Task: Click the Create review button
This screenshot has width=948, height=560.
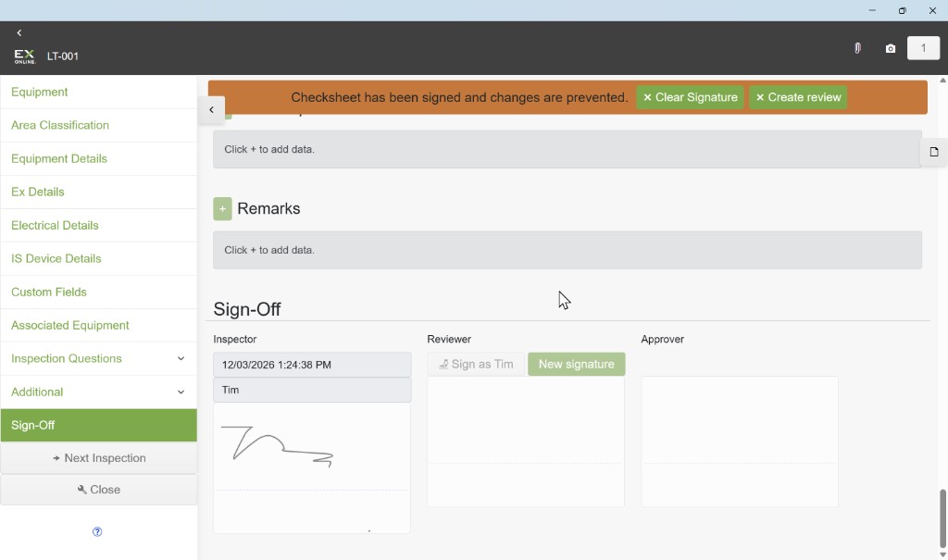Action: [798, 97]
